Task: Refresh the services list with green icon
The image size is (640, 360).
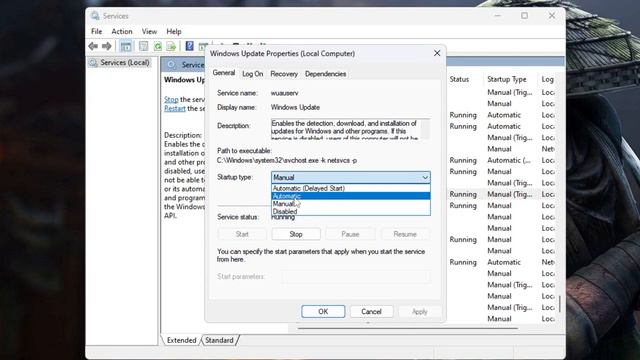Action: pos(158,46)
